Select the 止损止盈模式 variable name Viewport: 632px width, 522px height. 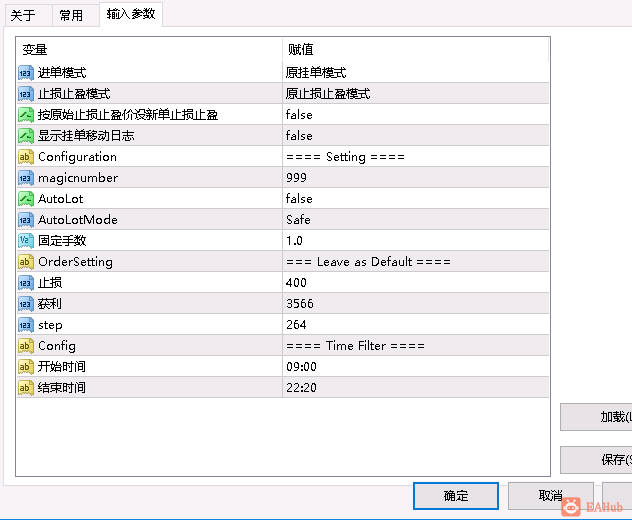[74, 94]
